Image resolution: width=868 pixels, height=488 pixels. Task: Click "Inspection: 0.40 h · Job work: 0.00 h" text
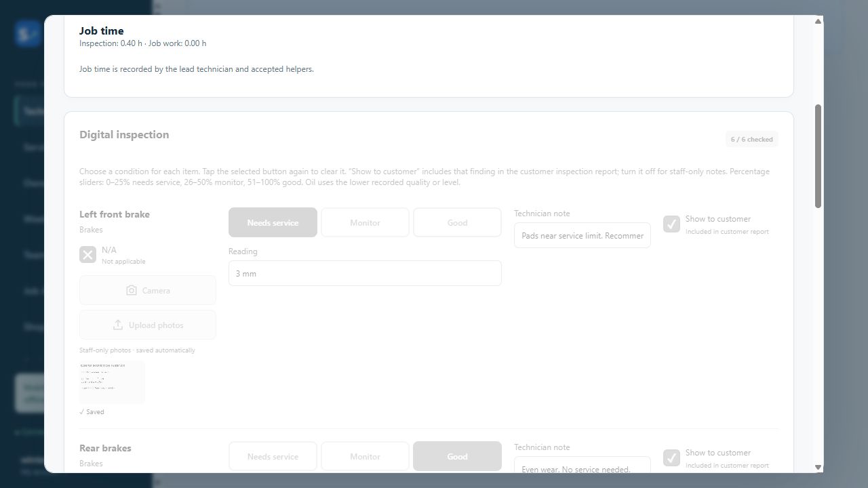pyautogui.click(x=142, y=43)
